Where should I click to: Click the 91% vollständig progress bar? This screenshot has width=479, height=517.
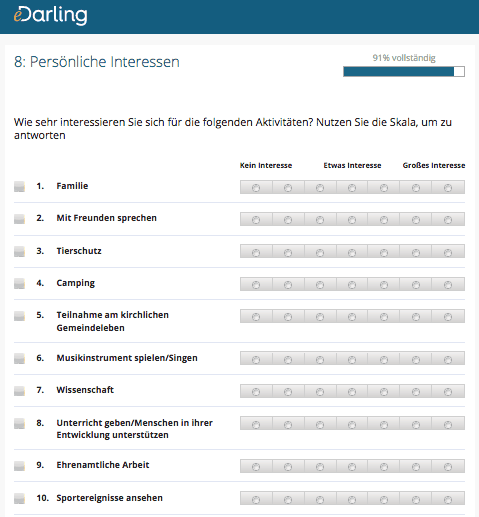(404, 71)
